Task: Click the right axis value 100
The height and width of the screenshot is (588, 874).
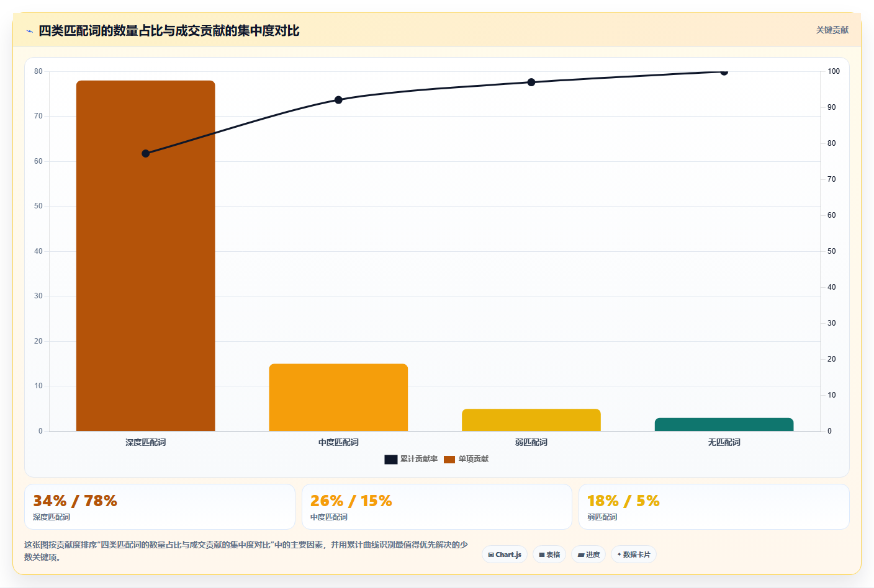Action: pyautogui.click(x=834, y=71)
